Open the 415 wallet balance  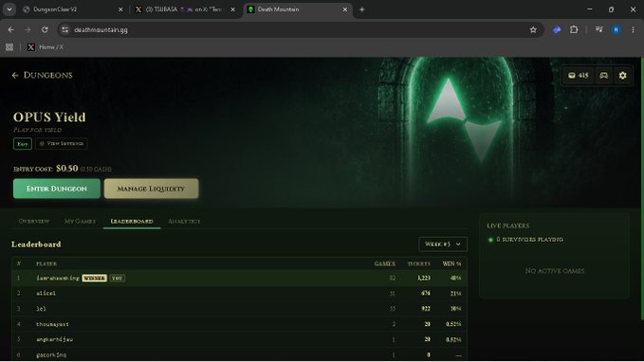(579, 76)
